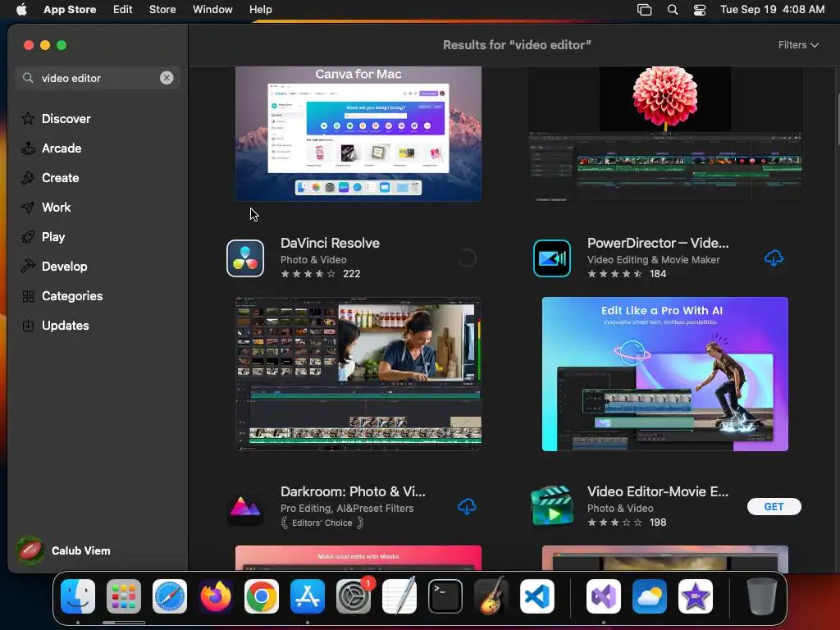The height and width of the screenshot is (630, 840).
Task: Click the Discover star icon
Action: pos(28,118)
